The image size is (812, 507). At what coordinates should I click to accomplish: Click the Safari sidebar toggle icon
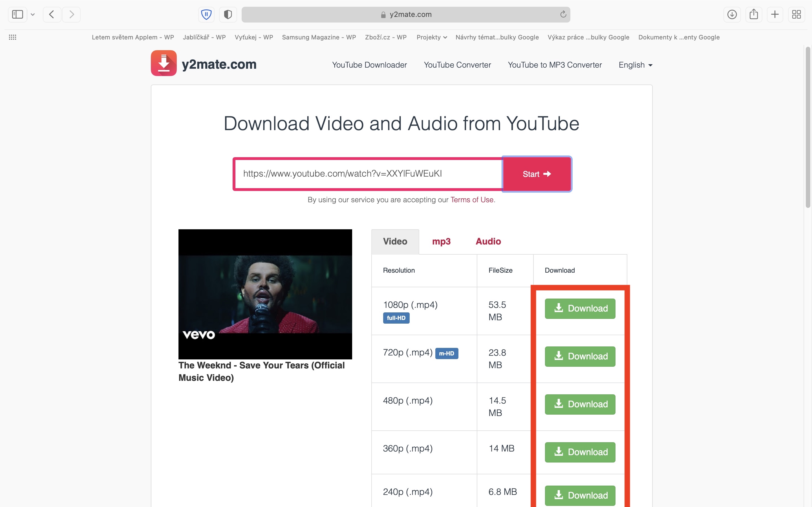point(17,14)
